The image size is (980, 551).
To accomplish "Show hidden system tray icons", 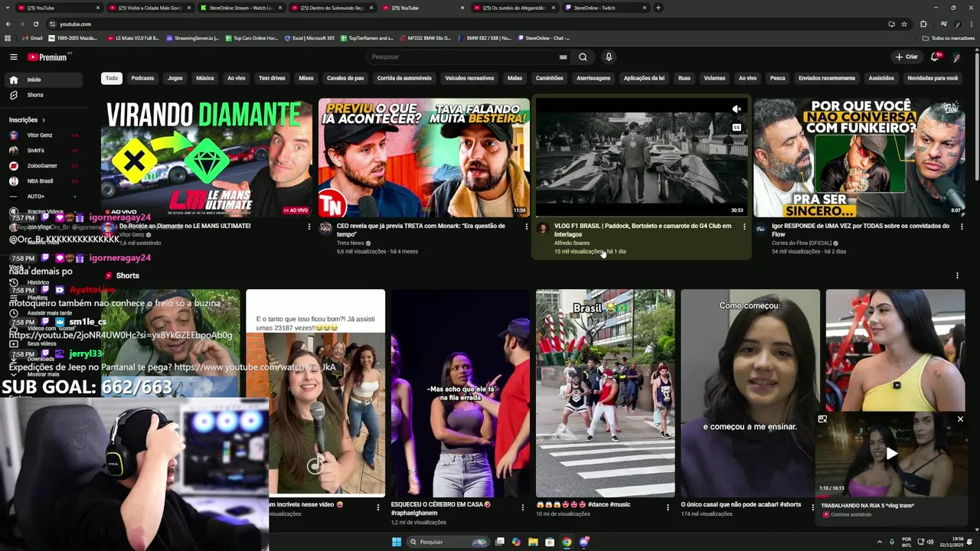I will pos(879,542).
